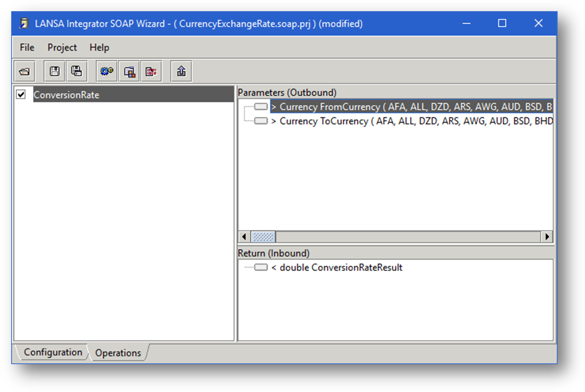Image resolution: width=585 pixels, height=392 pixels.
Task: Open the Project menu
Action: pyautogui.click(x=62, y=47)
